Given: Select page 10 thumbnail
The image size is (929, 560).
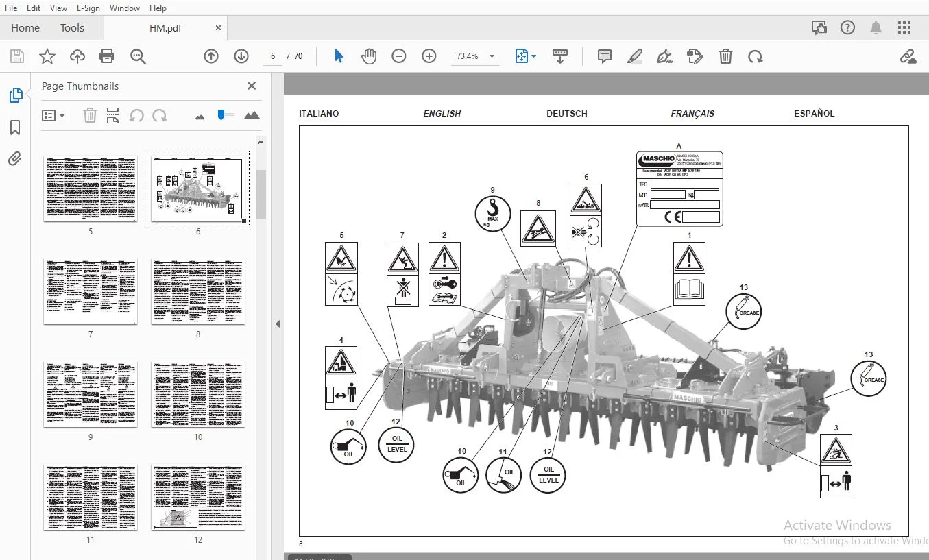Looking at the screenshot, I should point(198,394).
